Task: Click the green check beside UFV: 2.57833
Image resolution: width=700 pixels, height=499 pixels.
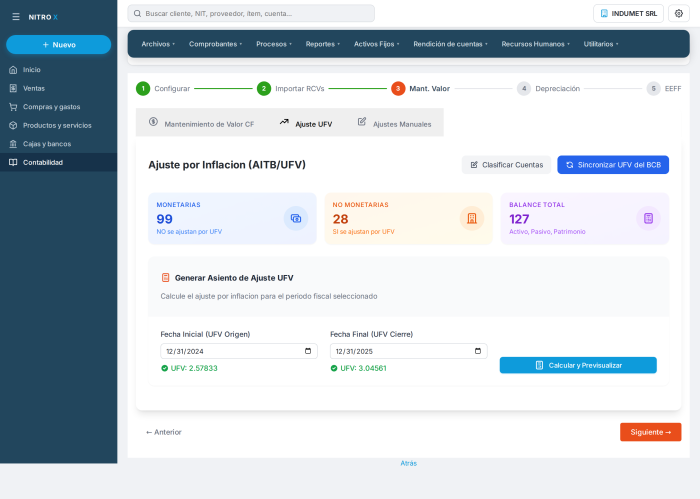Action: [x=164, y=368]
